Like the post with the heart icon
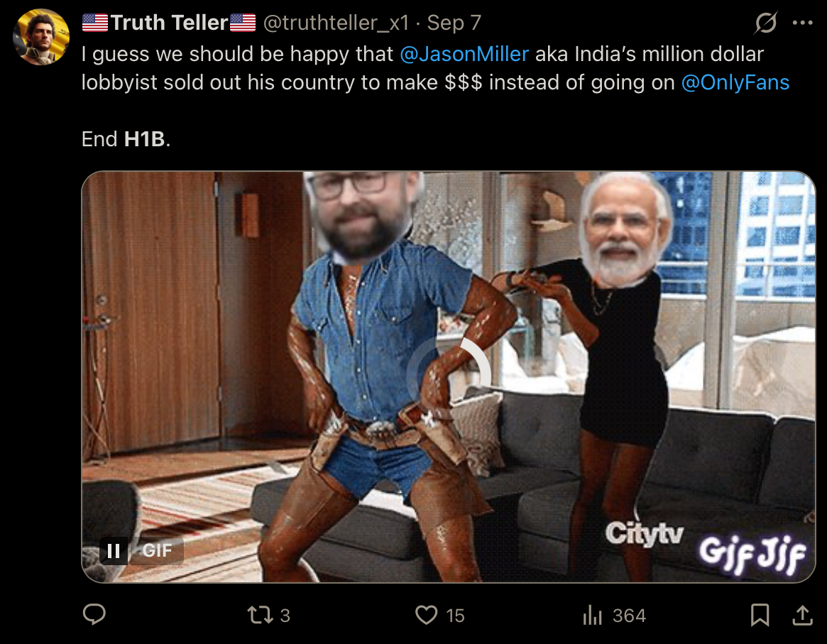This screenshot has height=644, width=827. click(x=426, y=615)
